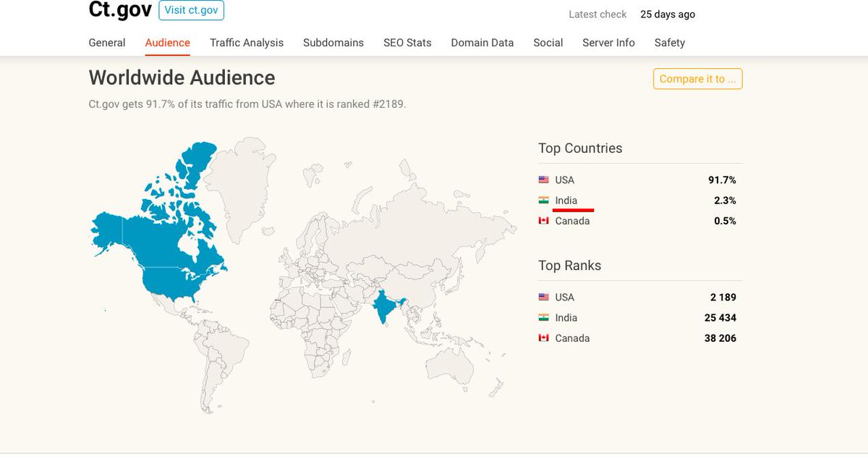This screenshot has height=459, width=868.
Task: Select India in Top Ranks list
Action: [x=566, y=318]
